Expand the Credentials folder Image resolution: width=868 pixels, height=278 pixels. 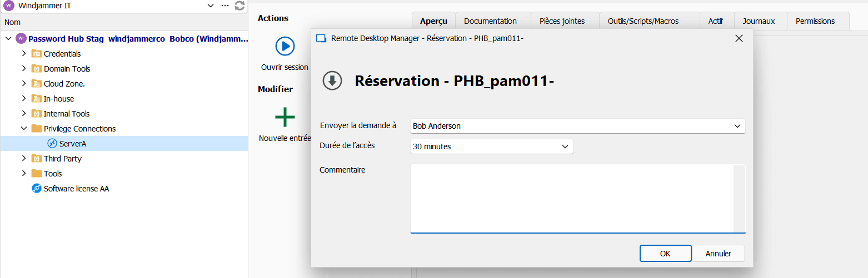click(x=23, y=54)
